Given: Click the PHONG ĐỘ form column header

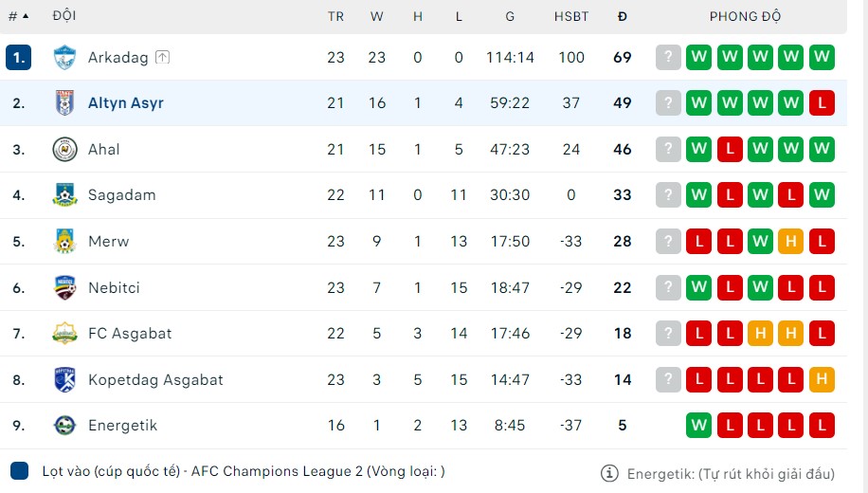Looking at the screenshot, I should [745, 16].
